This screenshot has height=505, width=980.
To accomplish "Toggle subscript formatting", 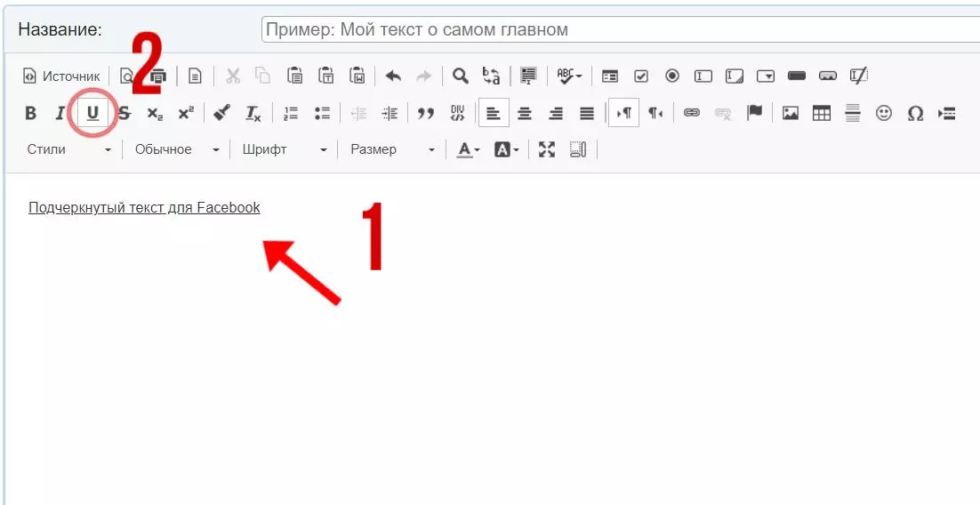I will [x=155, y=113].
